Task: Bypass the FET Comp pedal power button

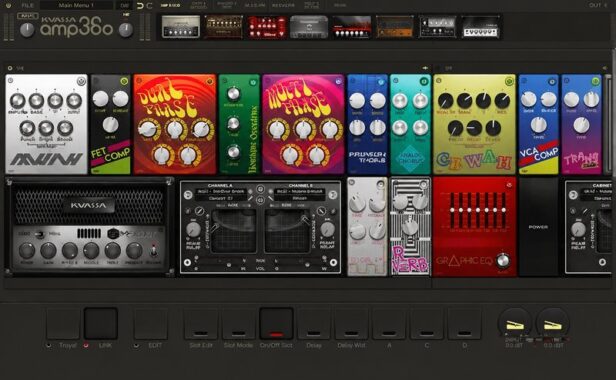Action: 124,81
